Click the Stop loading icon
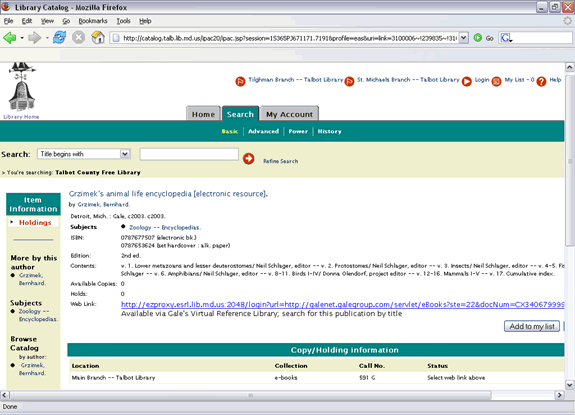This screenshot has width=575, height=415. tap(78, 37)
